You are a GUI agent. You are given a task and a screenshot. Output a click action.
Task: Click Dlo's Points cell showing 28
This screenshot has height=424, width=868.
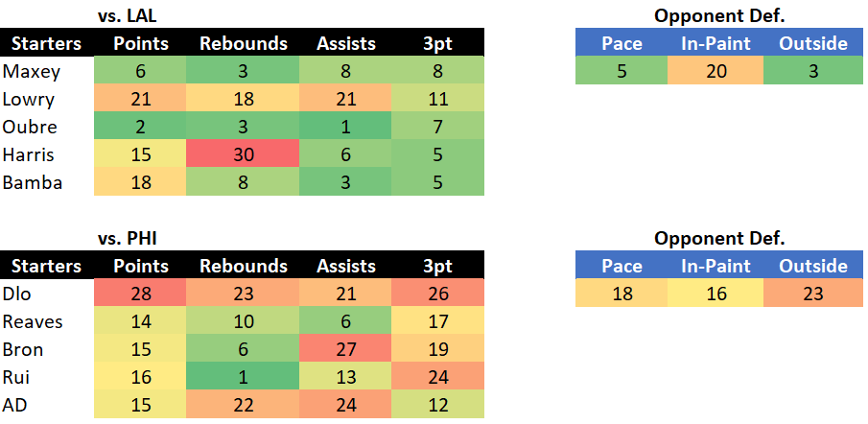tap(141, 294)
